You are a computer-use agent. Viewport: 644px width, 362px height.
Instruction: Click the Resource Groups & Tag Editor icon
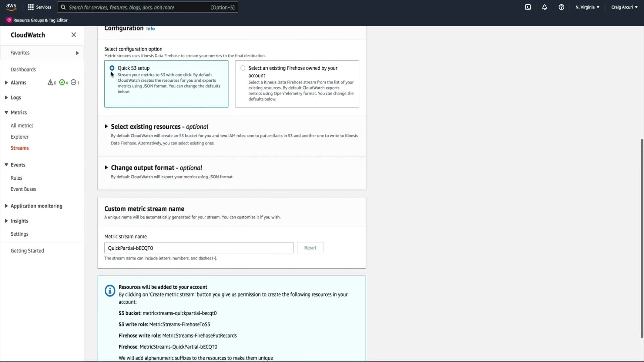point(9,20)
